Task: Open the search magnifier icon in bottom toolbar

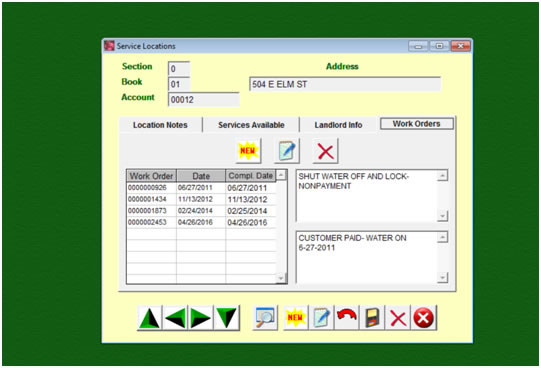Action: coord(265,318)
